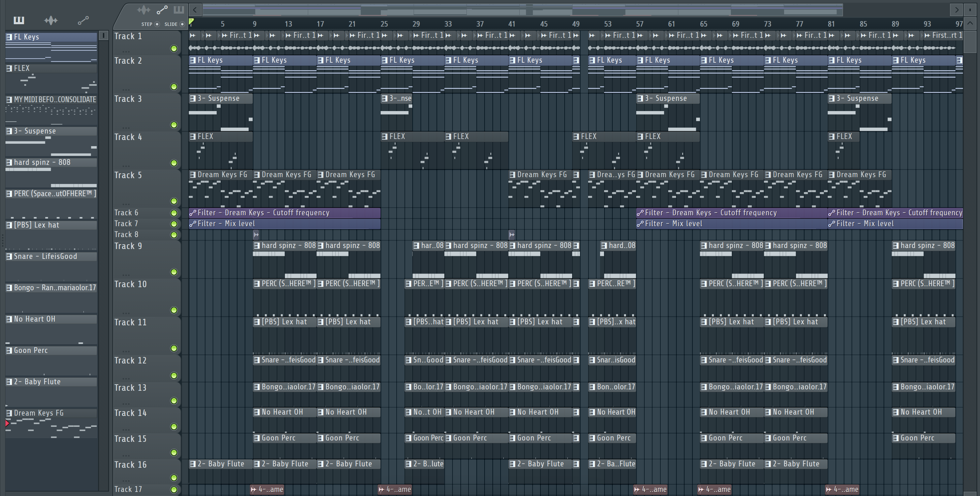Select the Goon Perc pattern name in picker
This screenshot has width=980, height=496.
coord(31,350)
